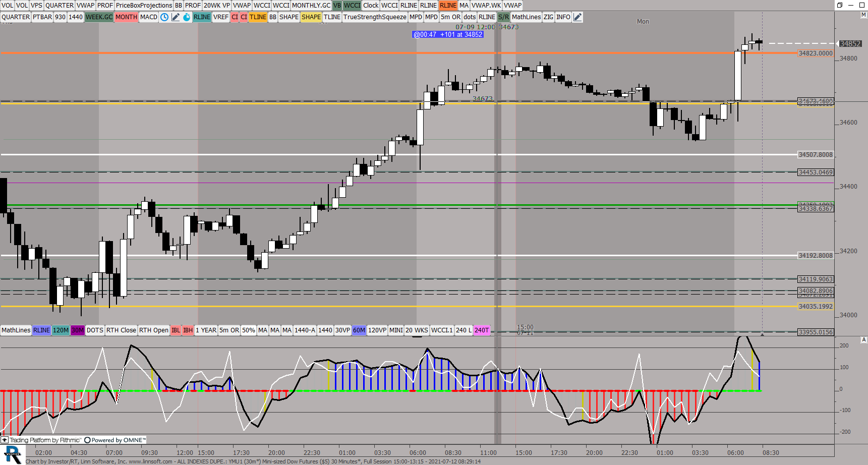The width and height of the screenshot is (868, 465).
Task: Click the 34507.8008 price label
Action: click(x=816, y=154)
